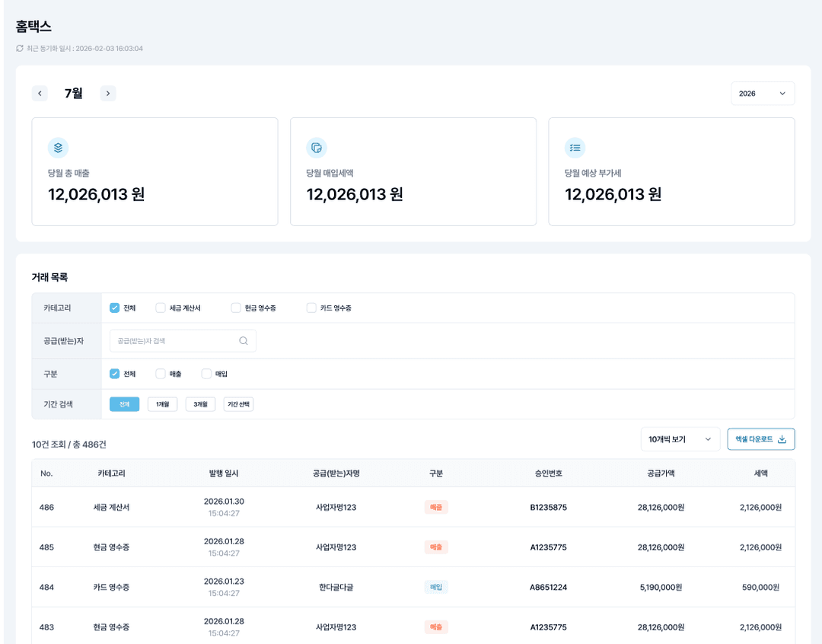Screen dimensions: 822x644
Task: Check the 전체 category checkbox
Action: pos(114,308)
